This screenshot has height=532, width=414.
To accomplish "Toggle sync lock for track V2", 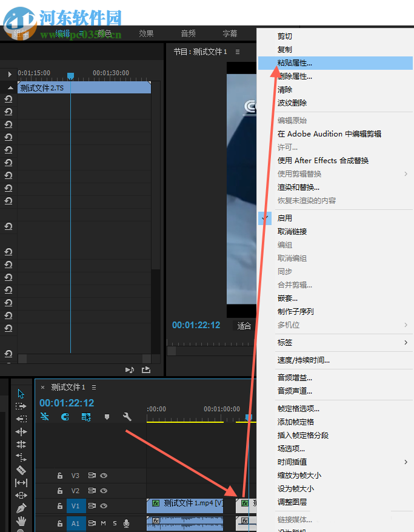I will coord(92,491).
